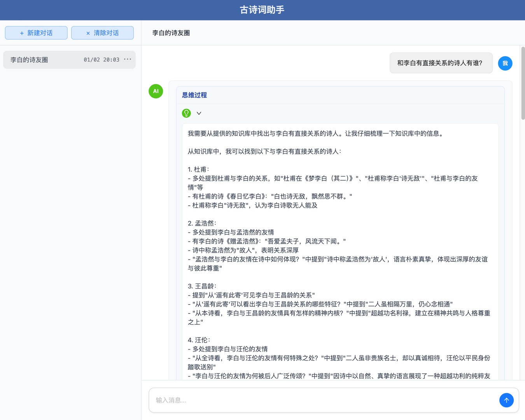Viewport: 525px width, 420px height.
Task: Start a new chat with 新建对话
Action: coord(36,33)
